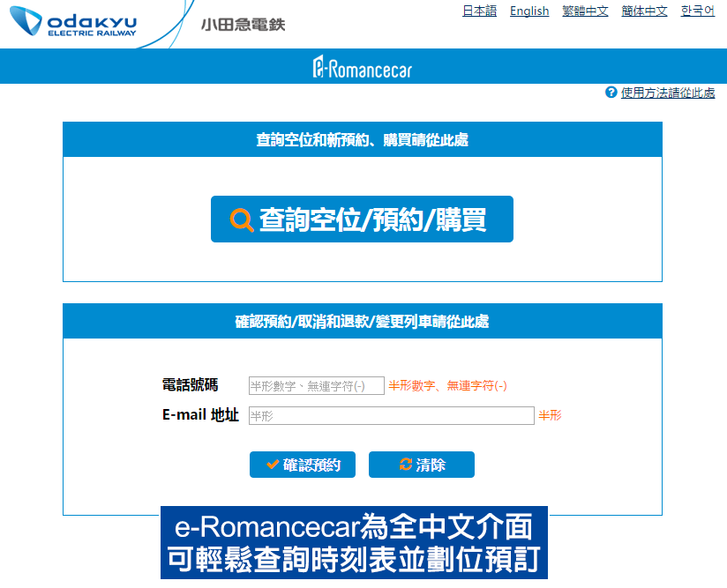Click the orange 半形數字、無連字符(-) hint text

coord(447,385)
